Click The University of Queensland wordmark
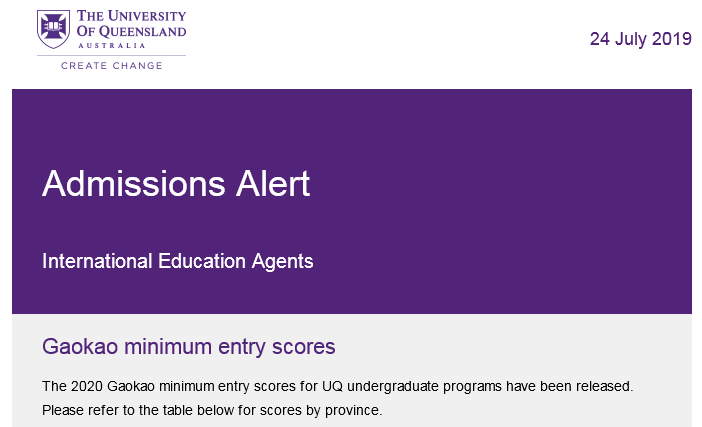The height and width of the screenshot is (427, 702). pos(131,24)
